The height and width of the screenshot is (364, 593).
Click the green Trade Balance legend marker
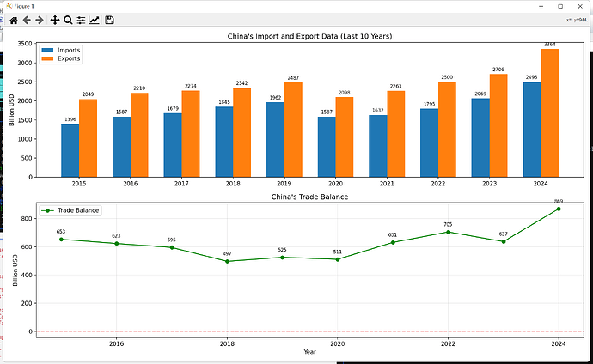[47, 210]
